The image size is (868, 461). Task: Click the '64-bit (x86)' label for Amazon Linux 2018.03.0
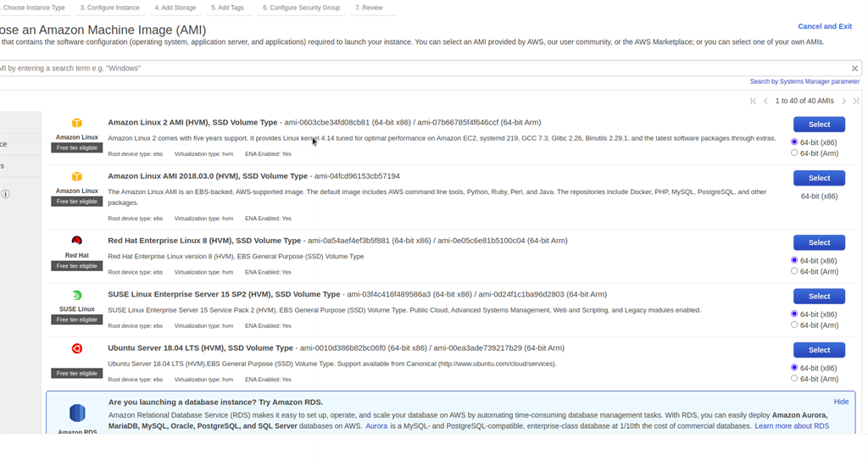[x=820, y=196]
